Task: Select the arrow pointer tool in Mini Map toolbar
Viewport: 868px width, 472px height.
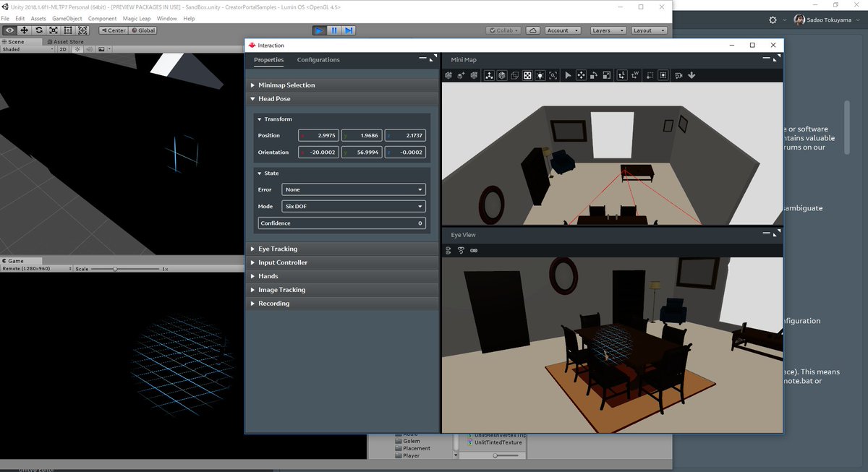Action: pos(568,75)
